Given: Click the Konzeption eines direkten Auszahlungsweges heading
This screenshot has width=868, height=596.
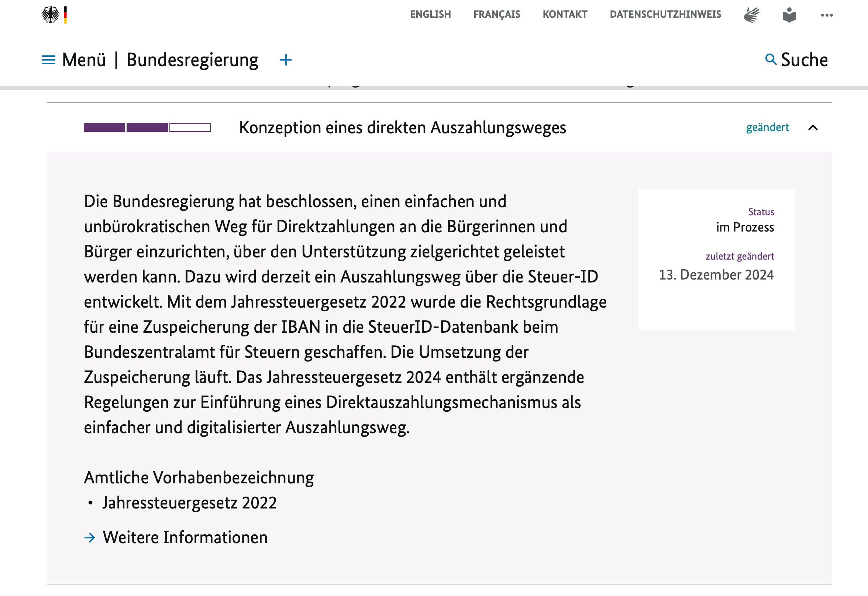Looking at the screenshot, I should click(402, 128).
